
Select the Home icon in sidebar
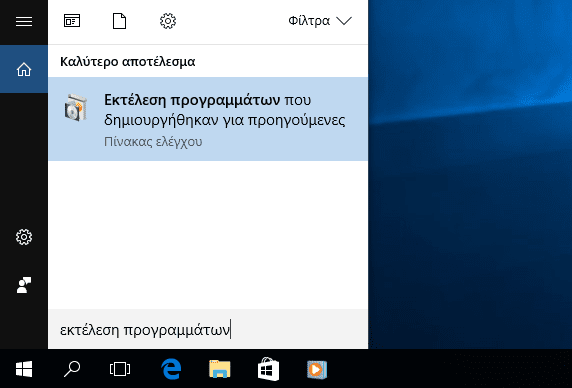tap(24, 69)
